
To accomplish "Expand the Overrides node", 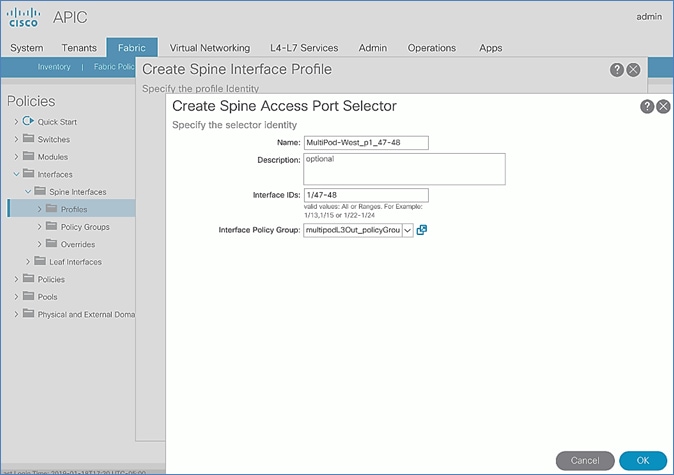I will click(39, 245).
